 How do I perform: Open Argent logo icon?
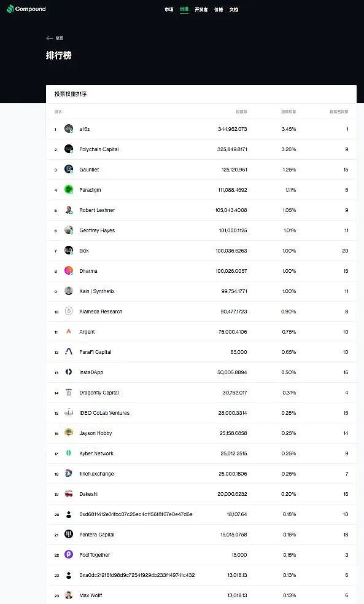coord(69,332)
